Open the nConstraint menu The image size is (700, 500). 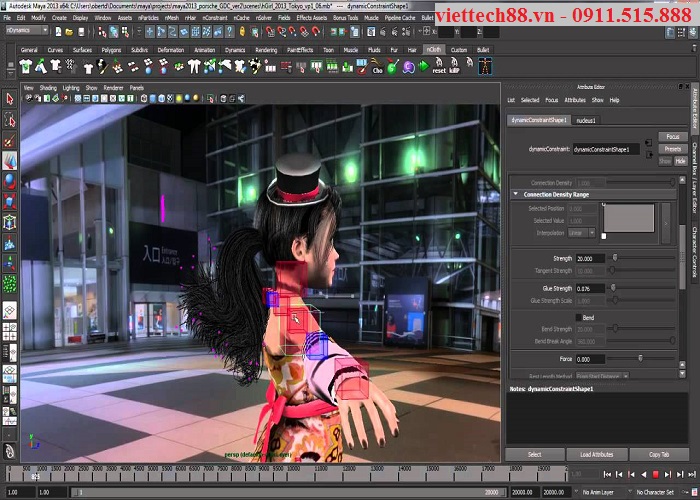click(214, 18)
